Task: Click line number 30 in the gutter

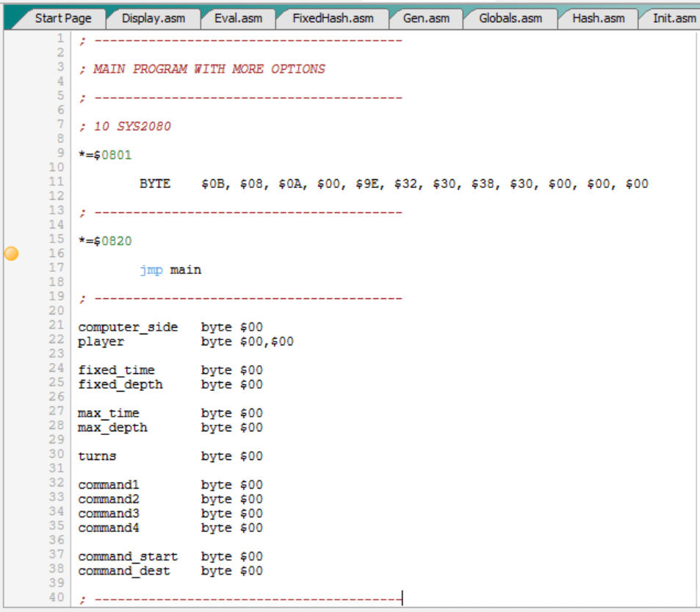Action: tap(57, 456)
